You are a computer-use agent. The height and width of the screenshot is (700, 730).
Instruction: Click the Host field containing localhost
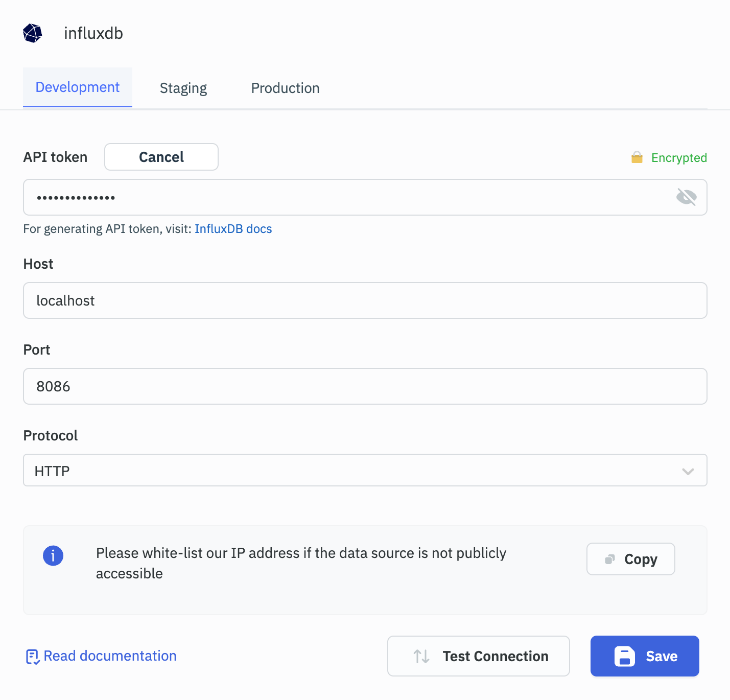[x=365, y=300]
